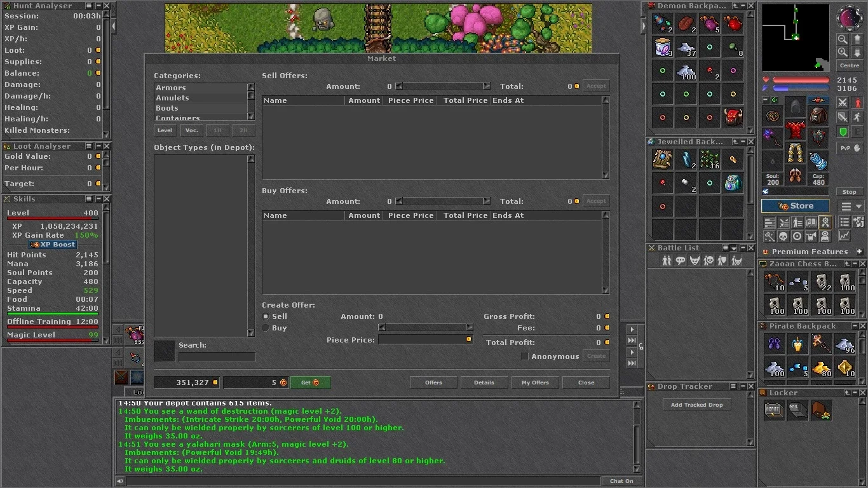The height and width of the screenshot is (488, 868).
Task: Click the Sell Offers amount slider
Action: [x=442, y=86]
